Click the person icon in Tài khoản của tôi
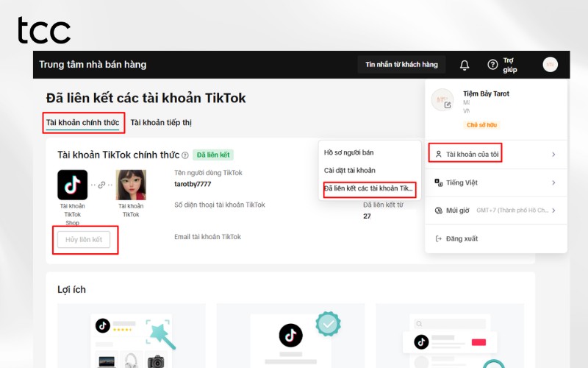The height and width of the screenshot is (368, 588). pos(438,154)
